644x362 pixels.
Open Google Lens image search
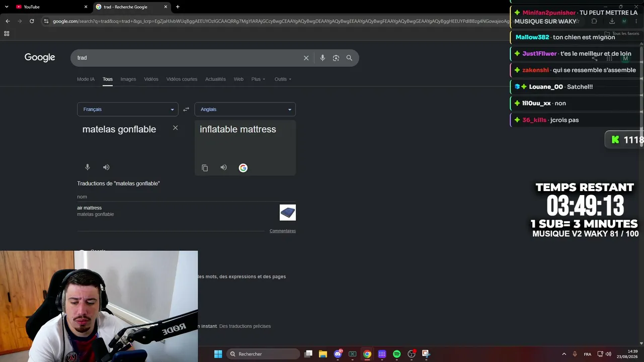coord(336,58)
